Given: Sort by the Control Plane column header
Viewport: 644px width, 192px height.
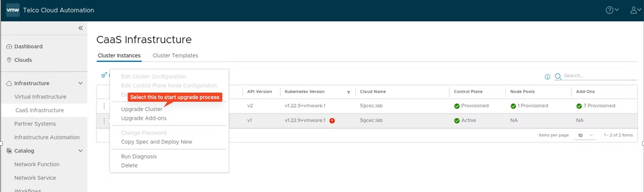Looking at the screenshot, I should [x=468, y=92].
